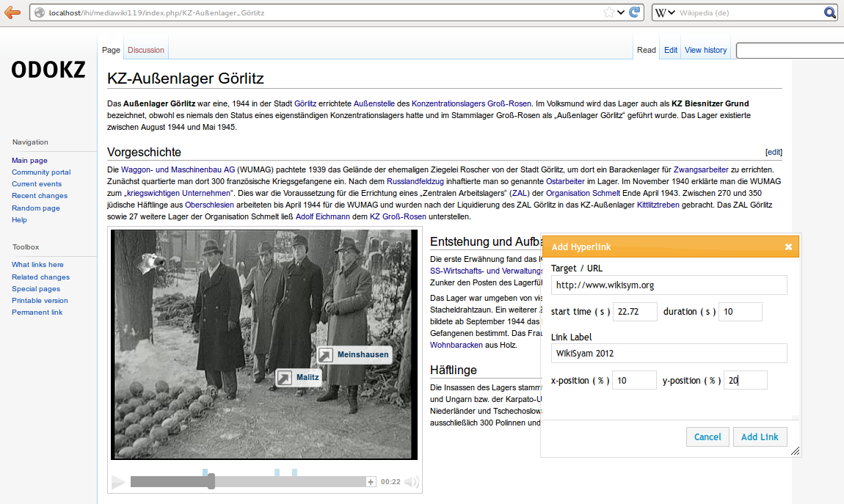Click the [edit] link for Vorgeschichte

tap(774, 152)
